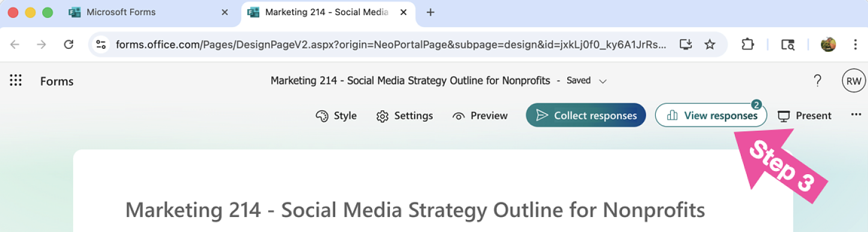The width and height of the screenshot is (868, 232).
Task: Open the RW account avatar
Action: 854,81
